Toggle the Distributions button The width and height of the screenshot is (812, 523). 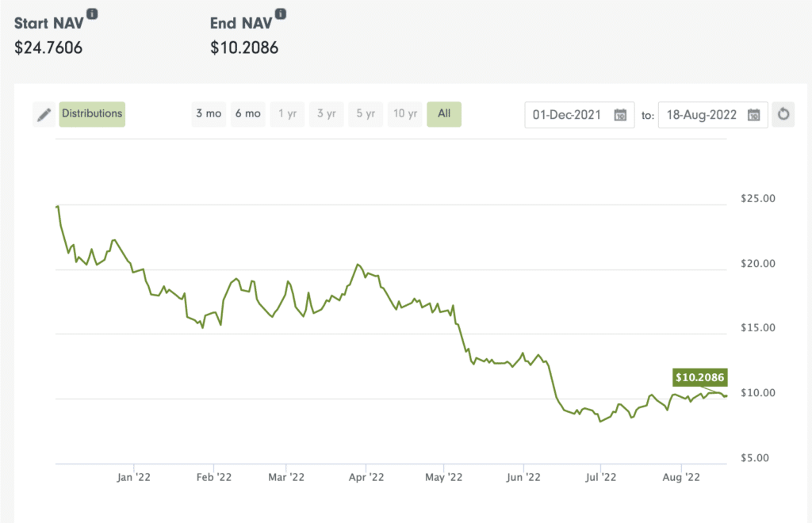click(92, 114)
